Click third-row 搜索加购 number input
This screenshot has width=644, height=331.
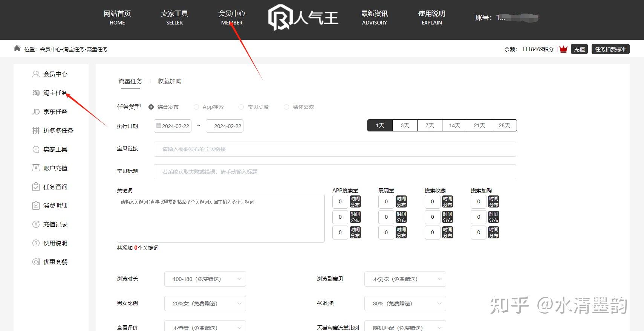point(479,232)
